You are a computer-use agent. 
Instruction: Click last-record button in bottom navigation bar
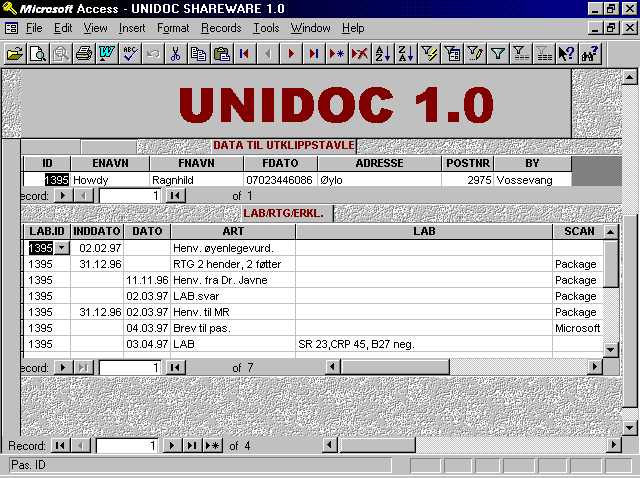pos(192,445)
